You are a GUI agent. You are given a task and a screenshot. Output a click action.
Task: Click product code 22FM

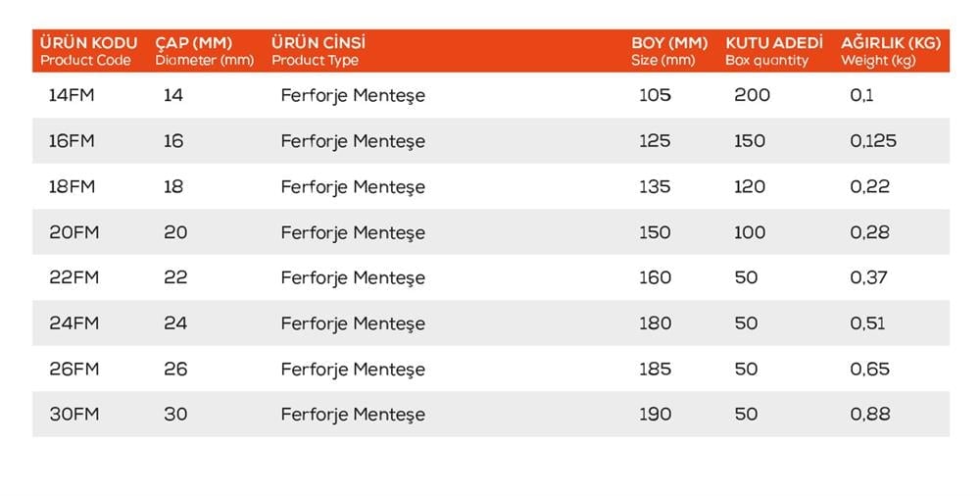click(x=73, y=277)
